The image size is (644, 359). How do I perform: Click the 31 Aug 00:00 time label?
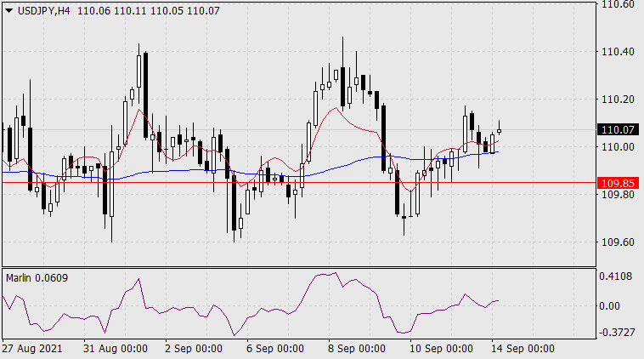(118, 349)
